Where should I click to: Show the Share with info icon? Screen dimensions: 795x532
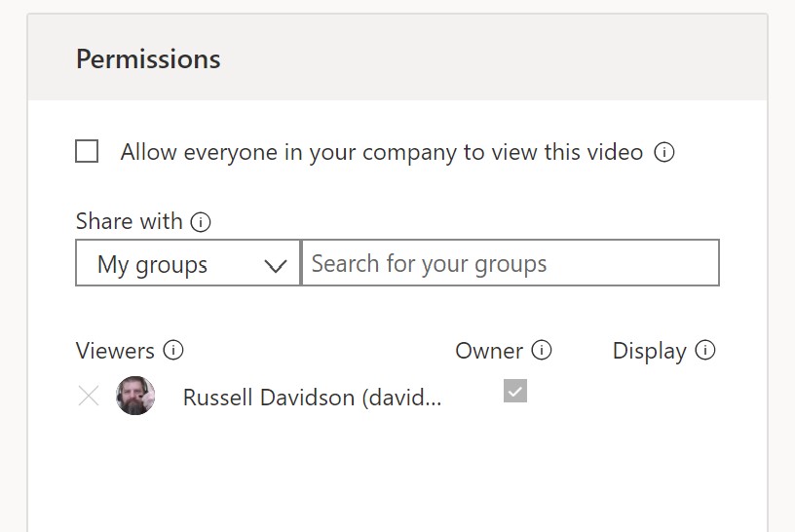(201, 221)
